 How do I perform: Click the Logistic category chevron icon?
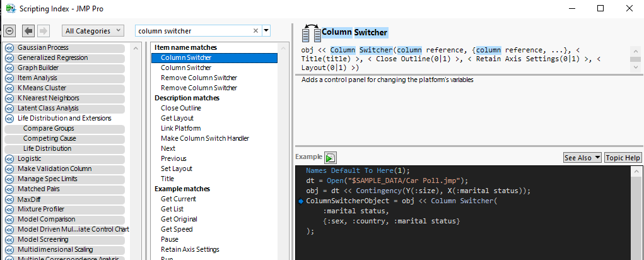click(9, 158)
